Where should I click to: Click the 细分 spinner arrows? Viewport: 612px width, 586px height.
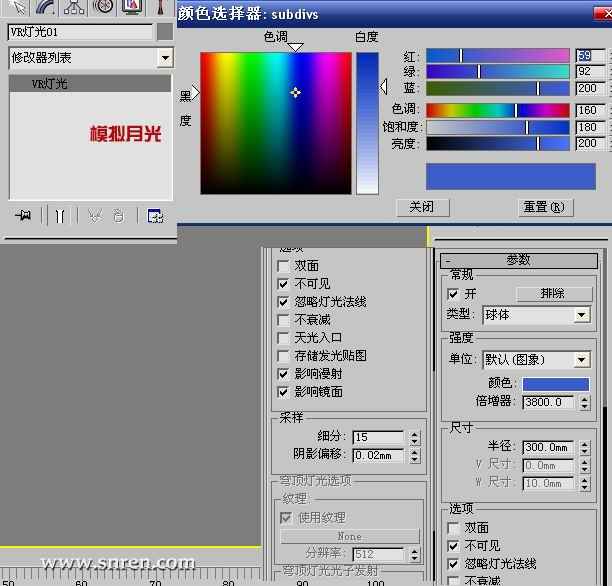coord(415,438)
